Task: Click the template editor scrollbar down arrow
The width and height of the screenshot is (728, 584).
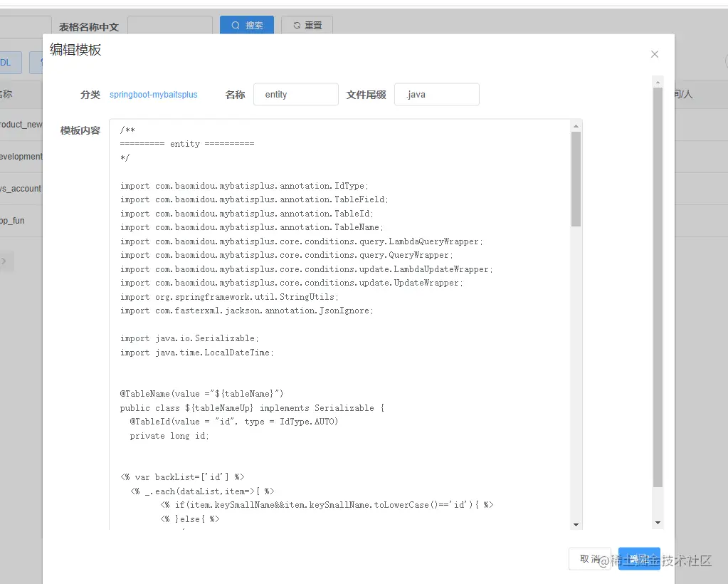Action: [576, 525]
